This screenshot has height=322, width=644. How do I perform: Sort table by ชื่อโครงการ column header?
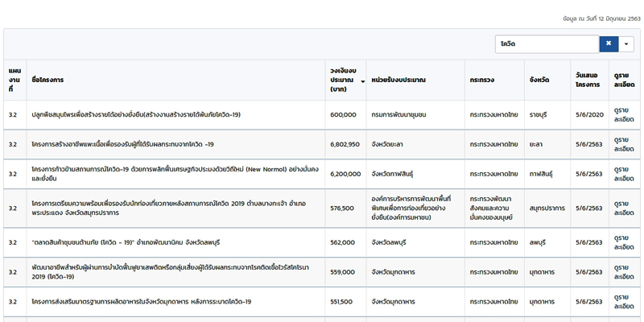tap(47, 80)
